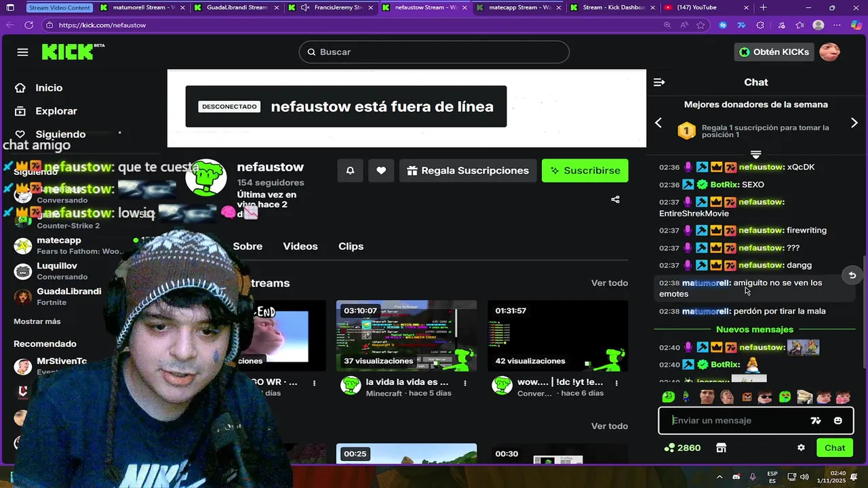
Task: Reload the browser page
Action: pos(28,25)
